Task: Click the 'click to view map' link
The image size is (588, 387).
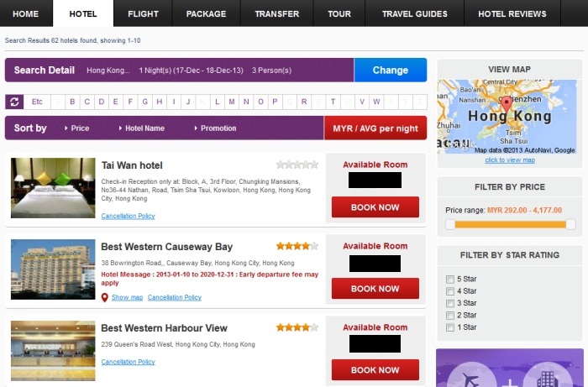Action: point(510,160)
